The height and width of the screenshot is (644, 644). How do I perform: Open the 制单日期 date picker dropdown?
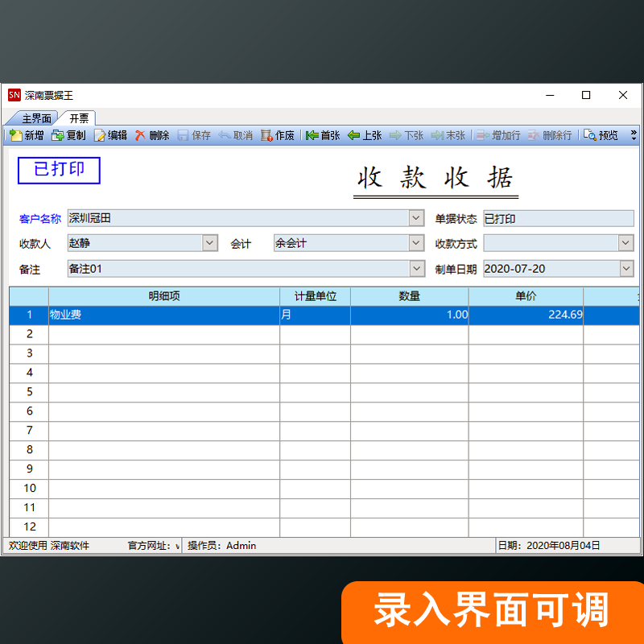[x=625, y=269]
